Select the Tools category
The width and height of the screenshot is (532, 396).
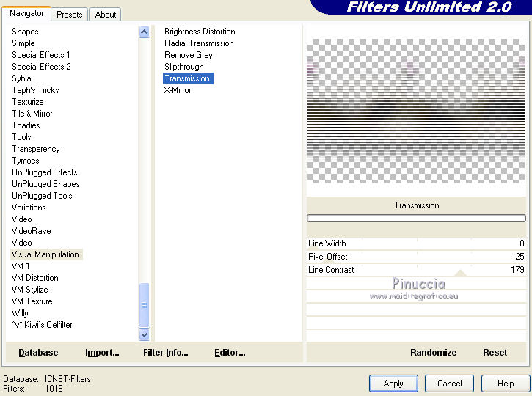22,137
